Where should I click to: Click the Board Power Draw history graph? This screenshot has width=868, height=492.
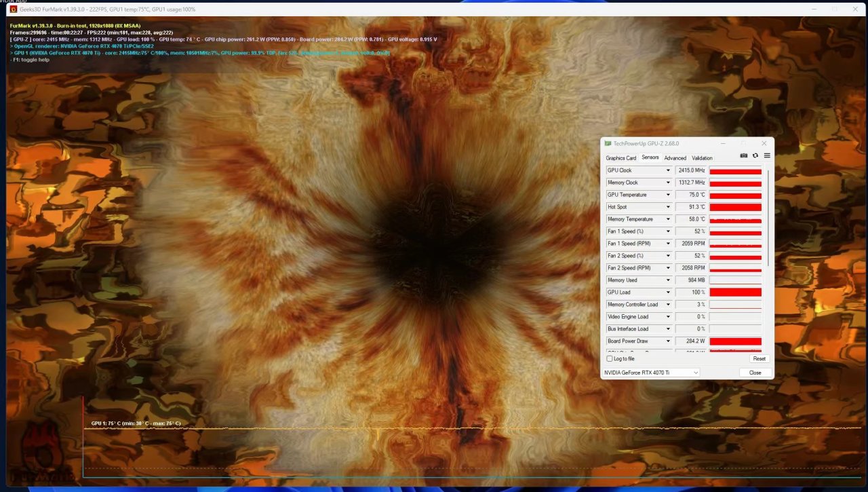(x=735, y=341)
